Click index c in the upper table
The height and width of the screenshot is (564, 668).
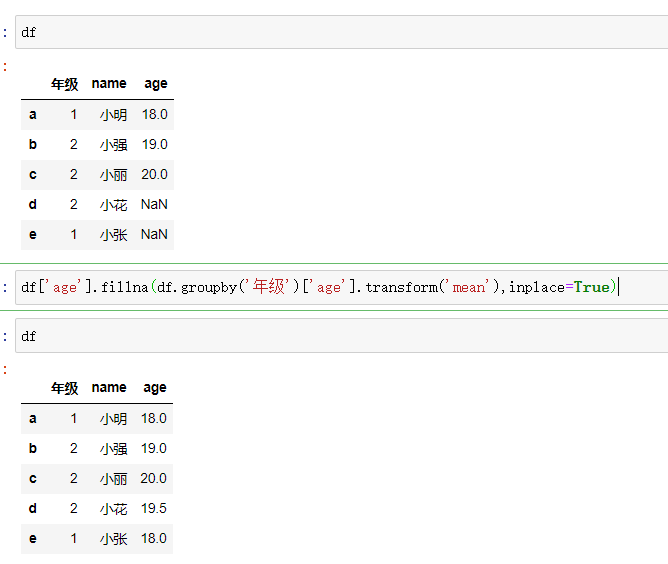[33, 175]
